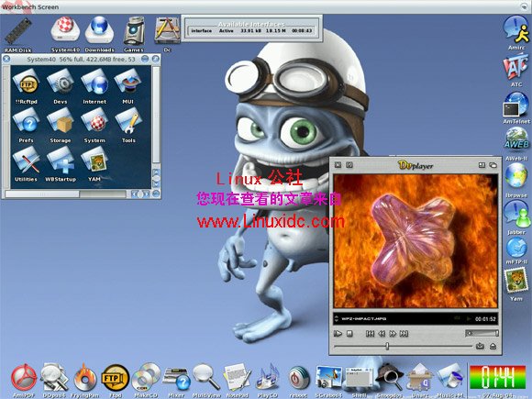The height and width of the screenshot is (399, 532).
Task: Rewind the DVplayer video
Action: [x=382, y=334]
